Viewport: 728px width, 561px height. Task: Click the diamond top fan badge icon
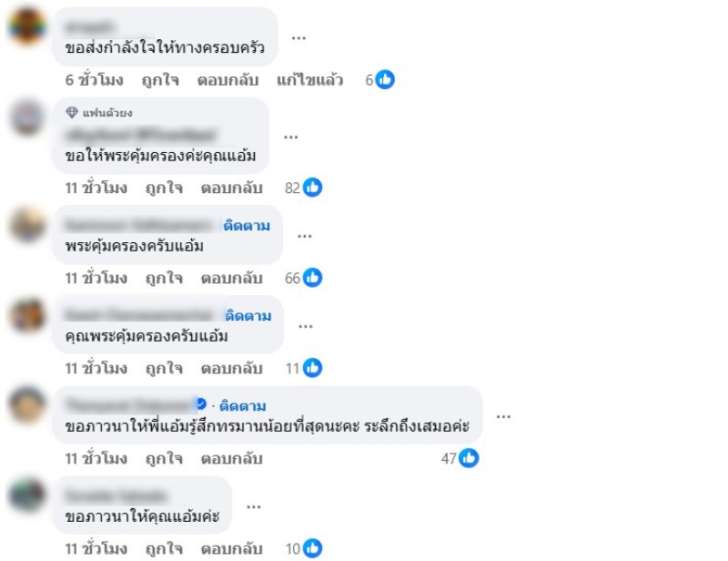[x=72, y=113]
